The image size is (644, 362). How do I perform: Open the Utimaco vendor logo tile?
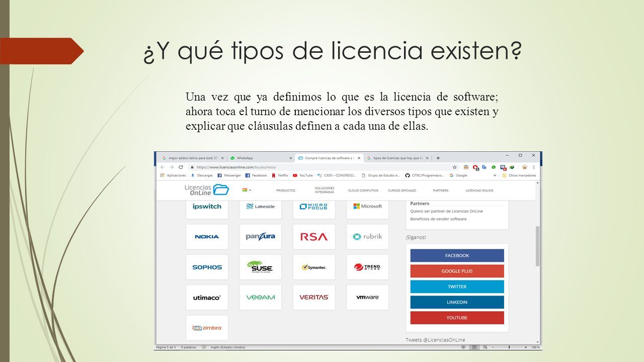click(207, 297)
